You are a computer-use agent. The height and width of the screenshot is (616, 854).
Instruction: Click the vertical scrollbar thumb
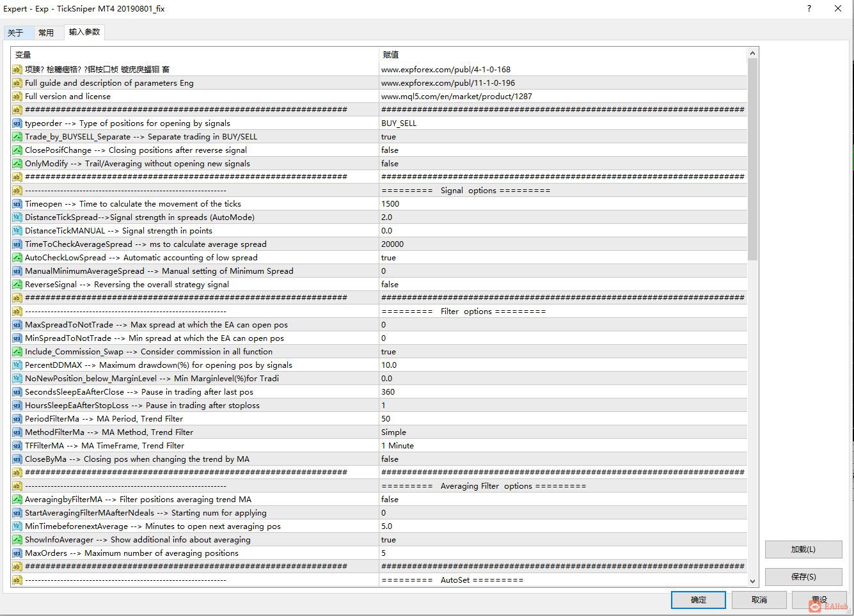(x=752, y=159)
